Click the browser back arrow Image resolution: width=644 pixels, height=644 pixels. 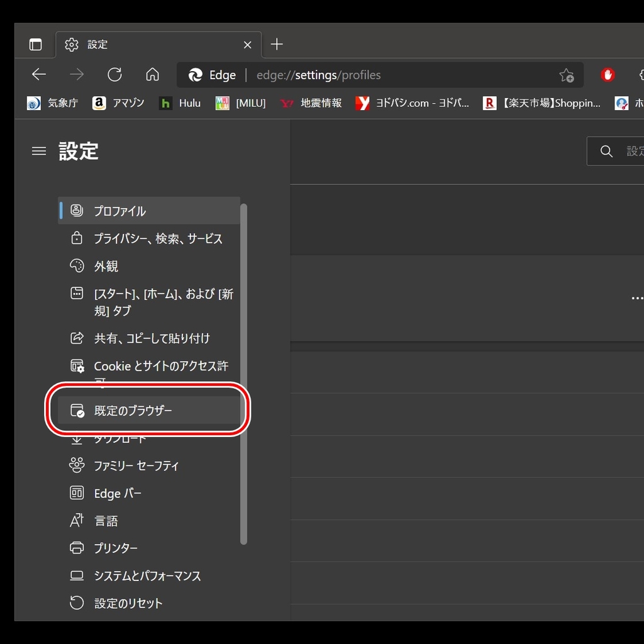pyautogui.click(x=39, y=75)
